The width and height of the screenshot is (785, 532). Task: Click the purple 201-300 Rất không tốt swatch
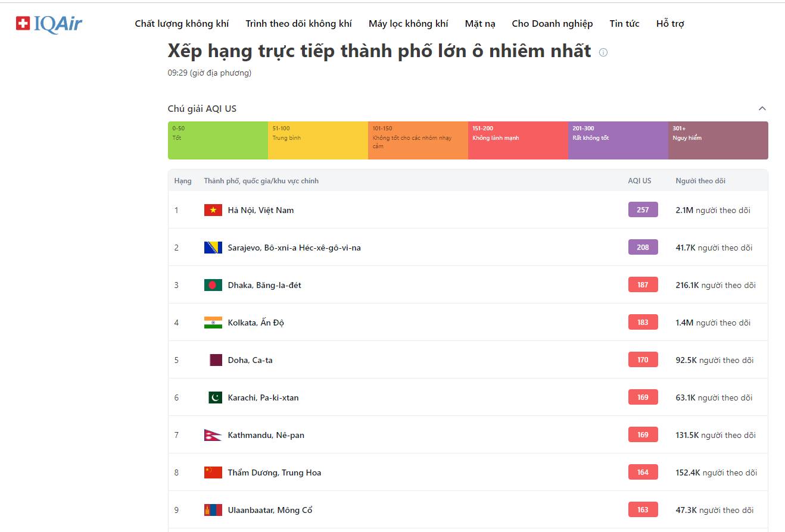(618, 140)
